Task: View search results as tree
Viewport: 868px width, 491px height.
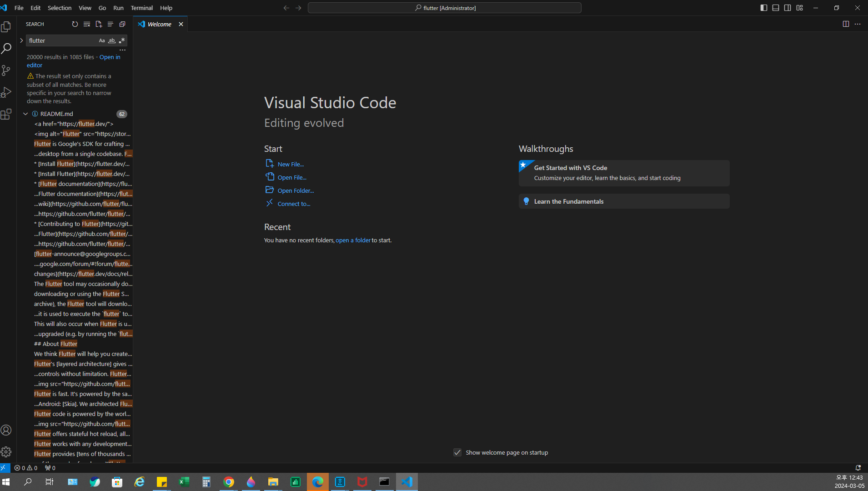Action: (x=110, y=24)
